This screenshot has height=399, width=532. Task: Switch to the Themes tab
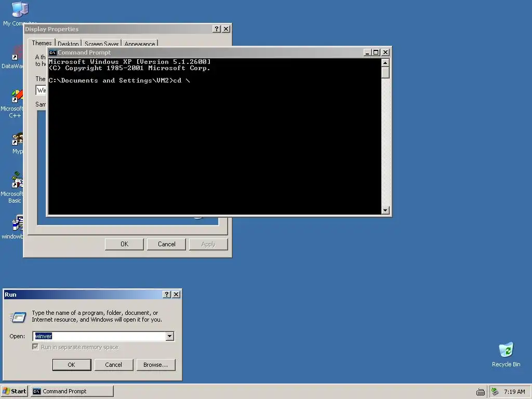click(42, 43)
